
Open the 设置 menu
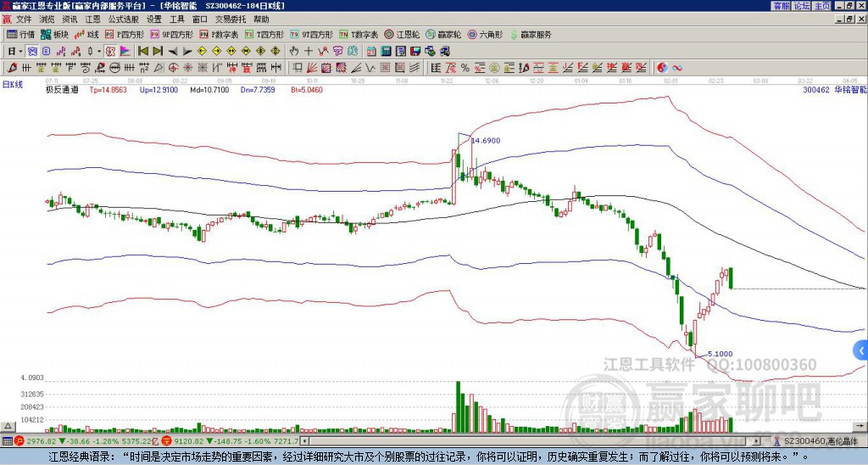pyautogui.click(x=154, y=20)
